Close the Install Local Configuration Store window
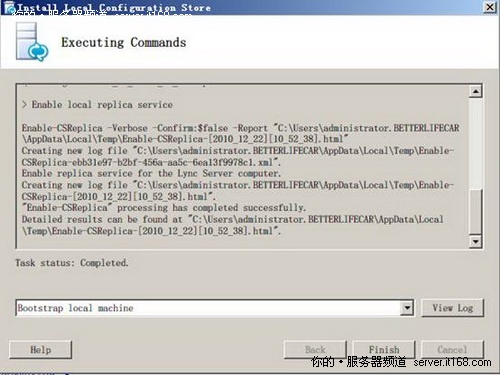The image size is (500, 375). tap(489, 7)
